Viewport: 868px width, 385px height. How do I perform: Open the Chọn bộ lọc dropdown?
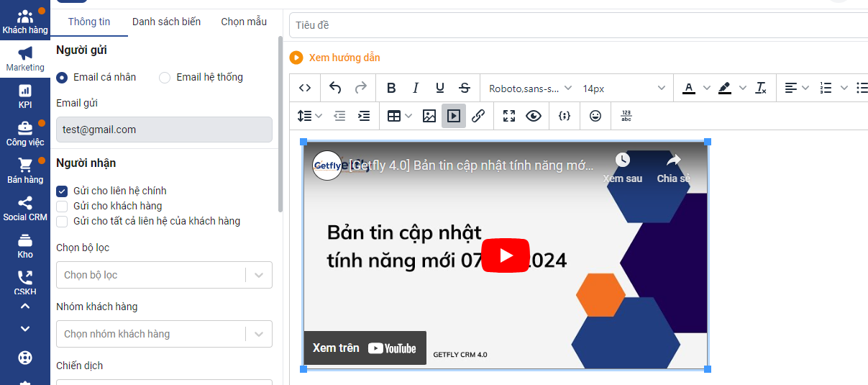click(164, 275)
